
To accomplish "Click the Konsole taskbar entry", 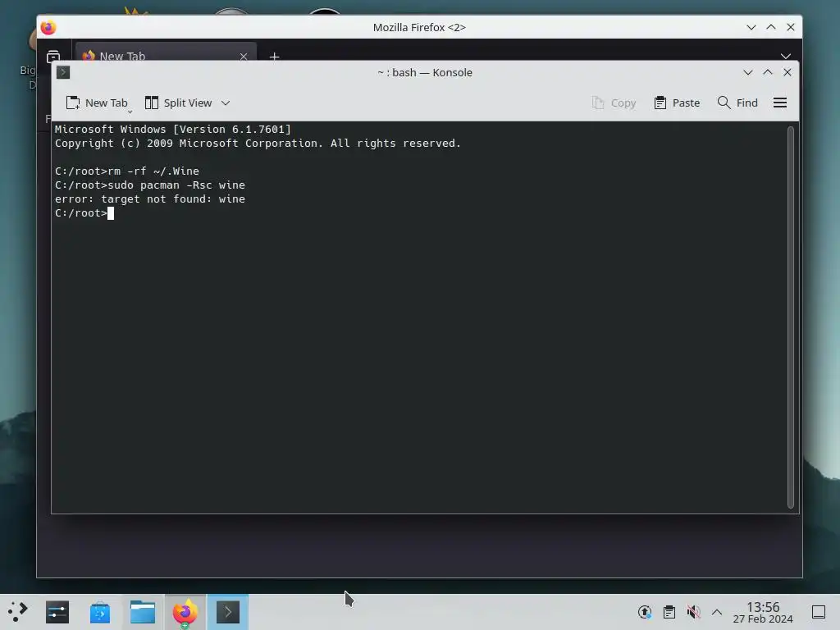I will tap(228, 612).
